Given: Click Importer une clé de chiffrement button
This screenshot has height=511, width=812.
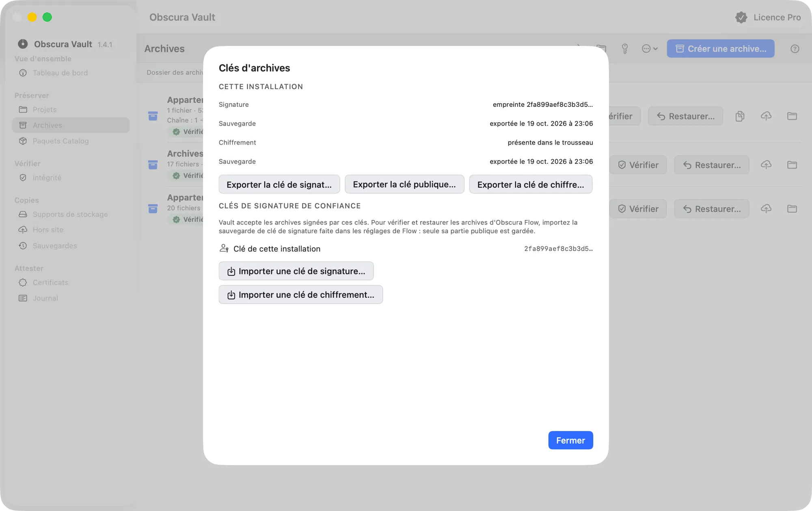Looking at the screenshot, I should click(x=300, y=294).
